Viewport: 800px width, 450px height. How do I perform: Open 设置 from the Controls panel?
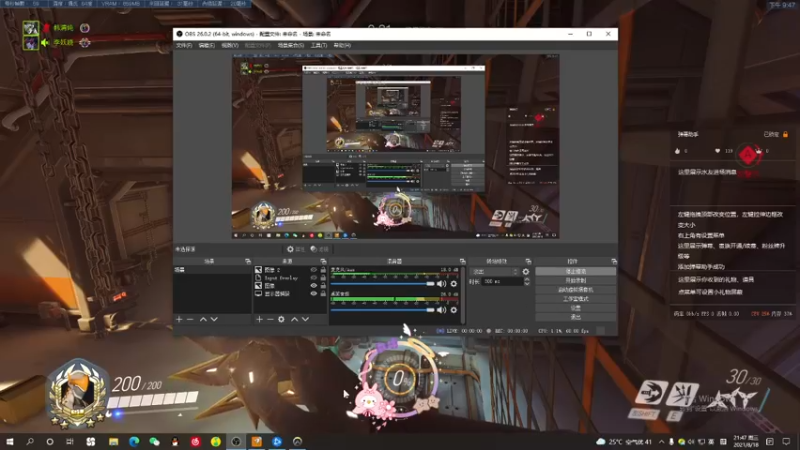pyautogui.click(x=576, y=308)
